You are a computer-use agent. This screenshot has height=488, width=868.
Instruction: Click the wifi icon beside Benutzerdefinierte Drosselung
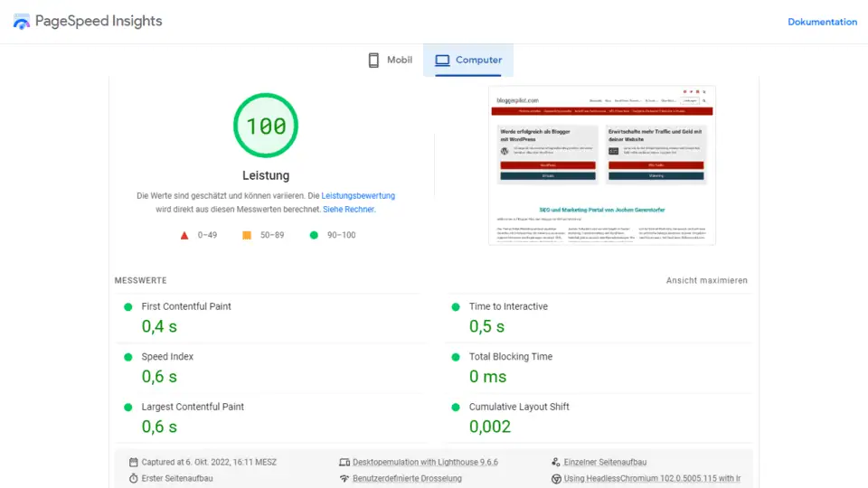[344, 478]
